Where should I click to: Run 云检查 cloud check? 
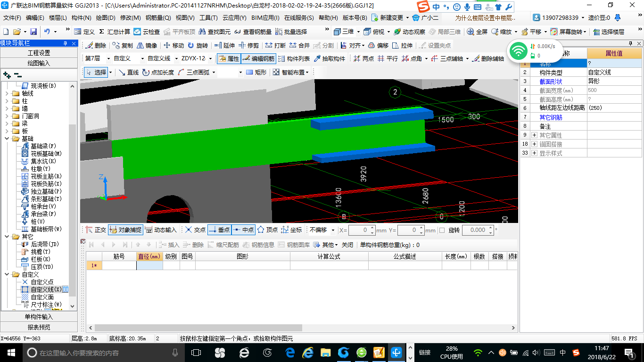pyautogui.click(x=147, y=32)
